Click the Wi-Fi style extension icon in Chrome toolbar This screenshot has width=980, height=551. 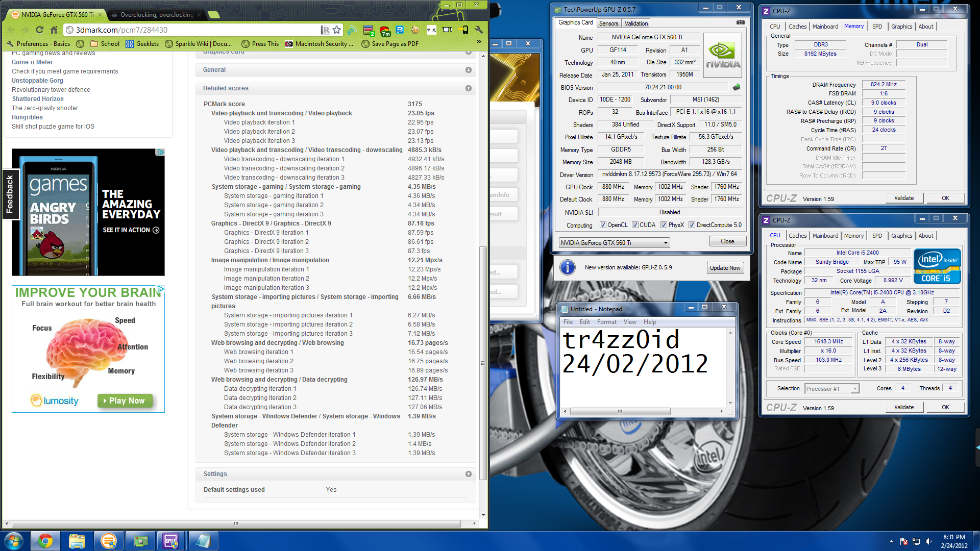pyautogui.click(x=351, y=30)
